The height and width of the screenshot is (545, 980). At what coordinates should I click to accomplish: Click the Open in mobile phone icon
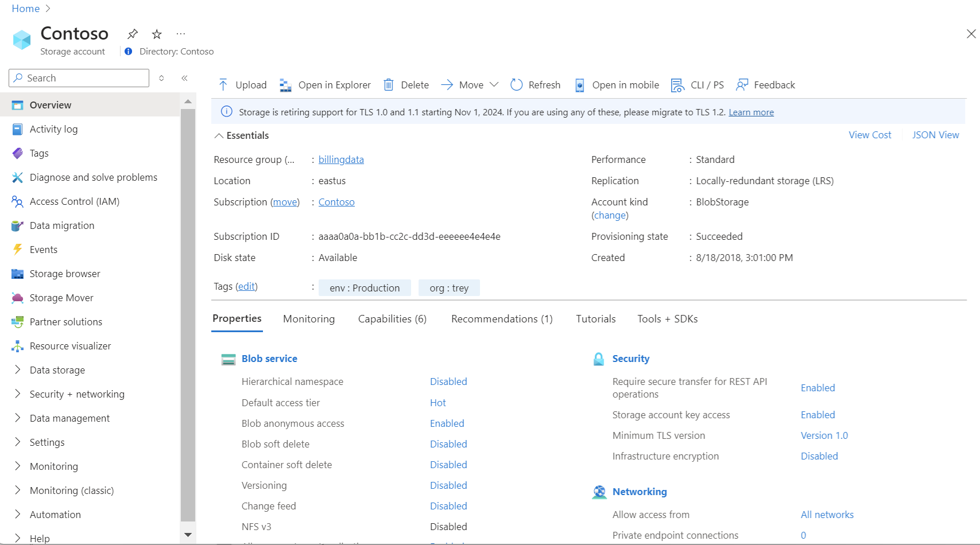click(580, 85)
